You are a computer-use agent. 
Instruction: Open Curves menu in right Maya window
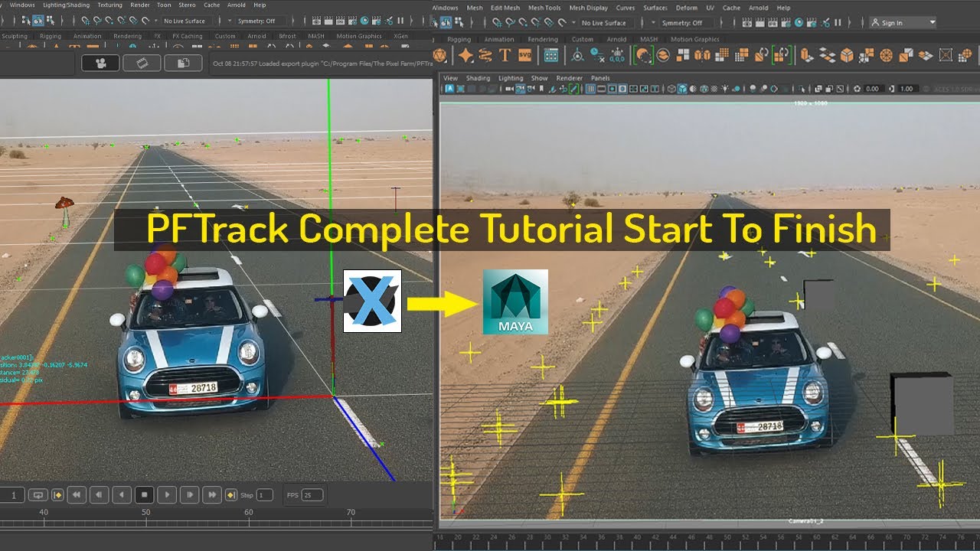[x=626, y=8]
